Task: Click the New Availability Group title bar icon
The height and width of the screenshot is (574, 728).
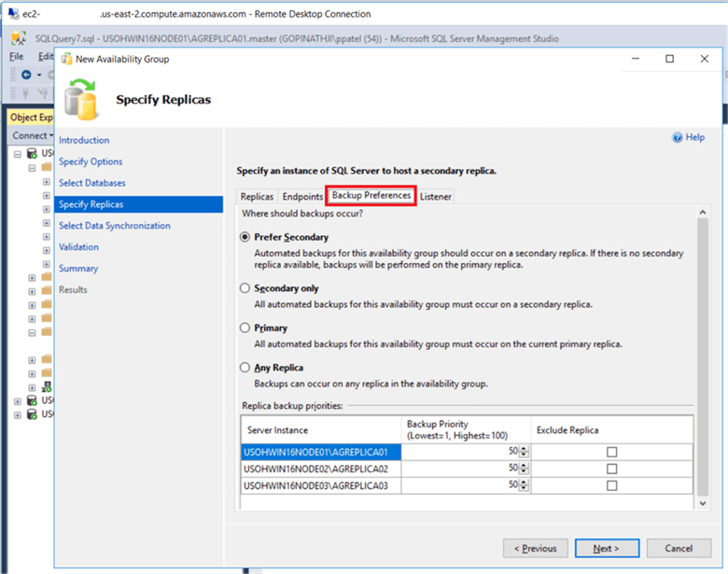Action: (67, 59)
